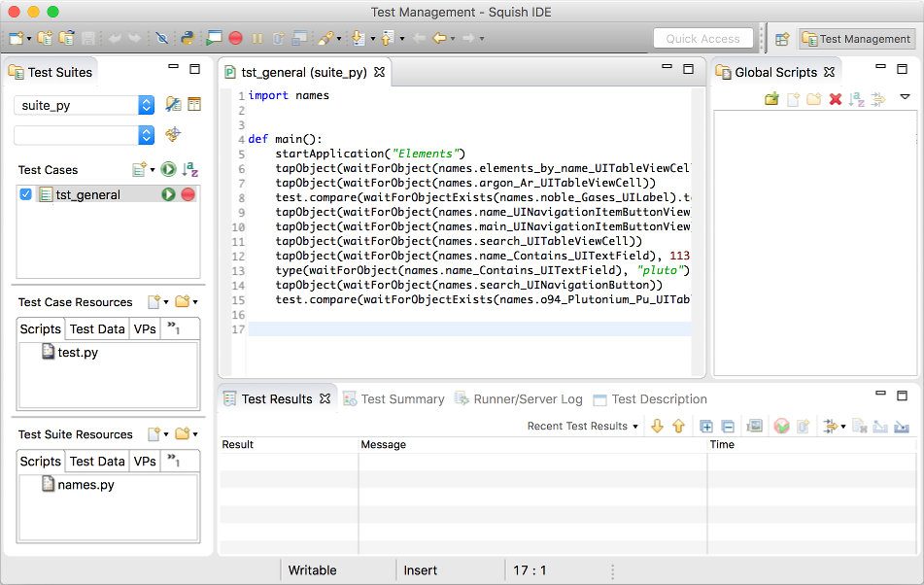Switch to the Test Summary tab
Image resolution: width=924 pixels, height=585 pixels.
402,399
